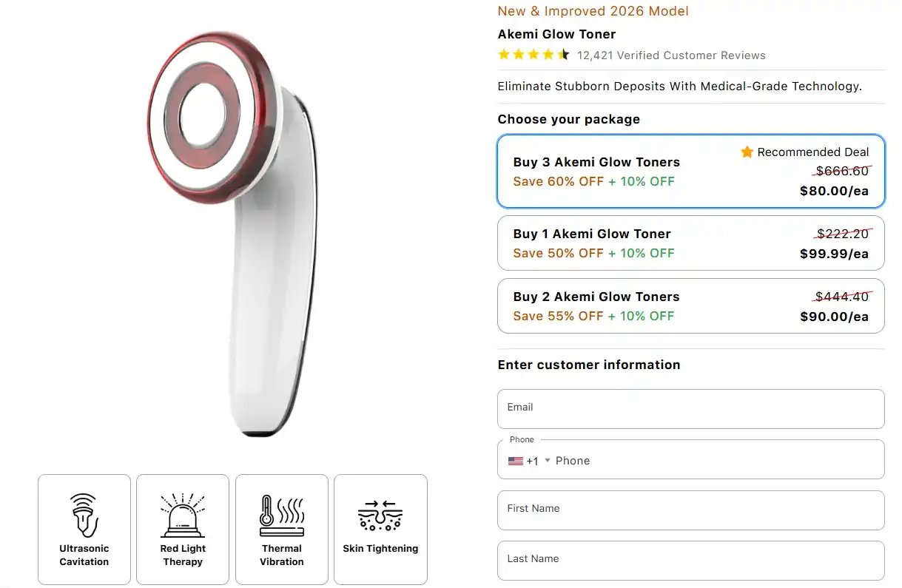902x588 pixels.
Task: Click the Recommended Deal star icon
Action: [x=747, y=152]
